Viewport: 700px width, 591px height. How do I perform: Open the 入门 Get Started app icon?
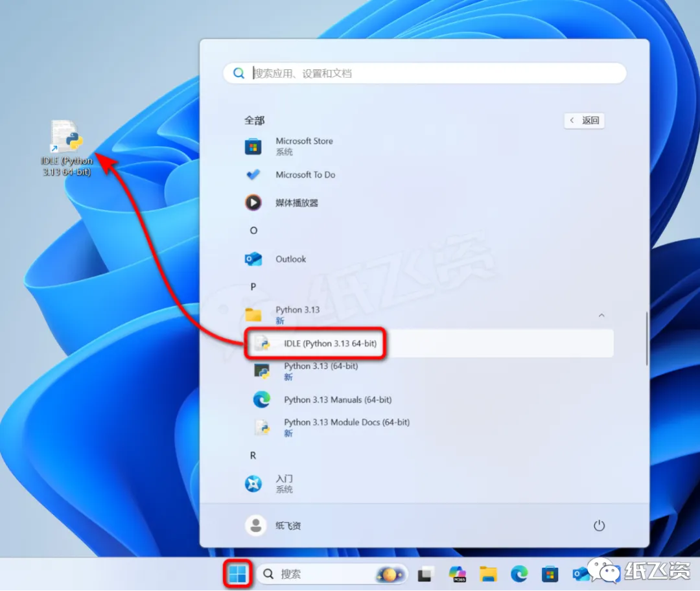point(253,483)
